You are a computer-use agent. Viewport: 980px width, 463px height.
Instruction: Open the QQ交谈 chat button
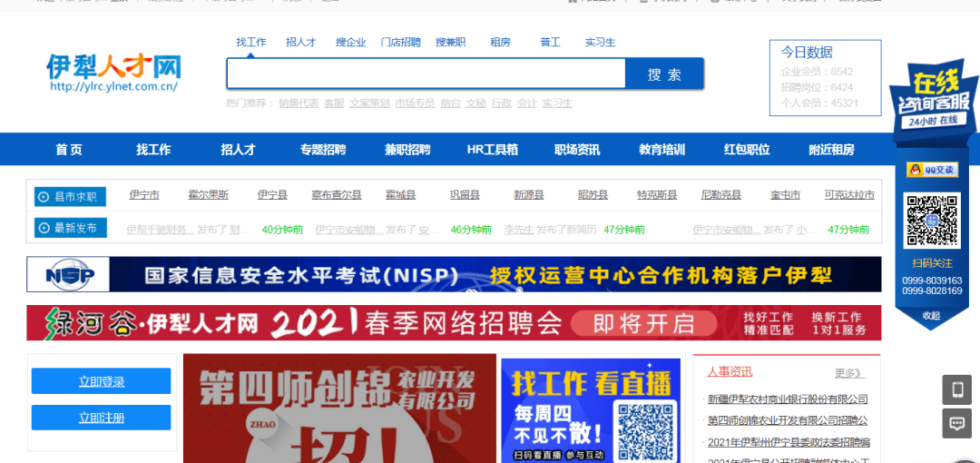[932, 170]
